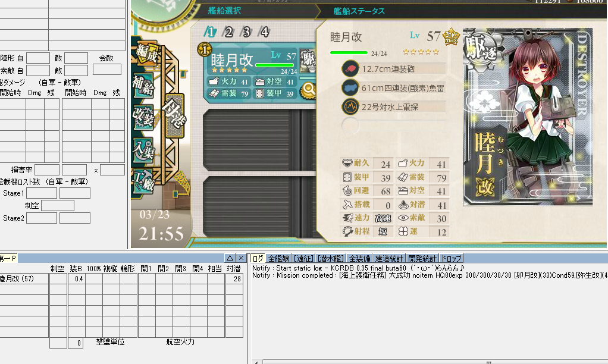This screenshot has width=608, height=364.
Task: Click the triangle button on fleet panel header
Action: tap(230, 258)
